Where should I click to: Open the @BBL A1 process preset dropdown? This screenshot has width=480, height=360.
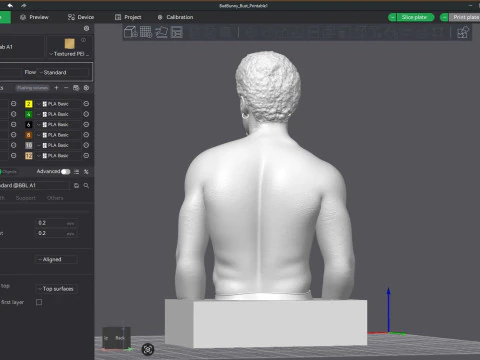(35, 186)
